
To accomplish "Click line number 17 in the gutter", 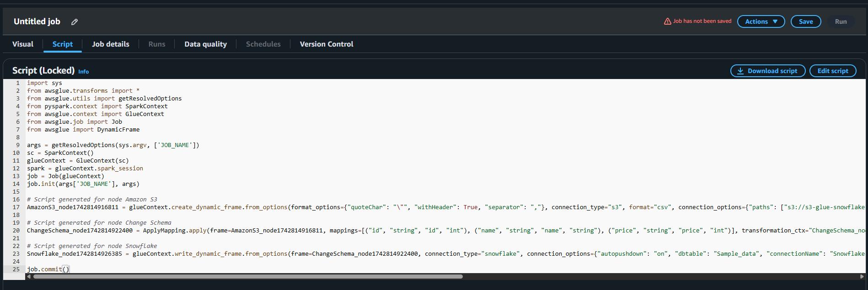I will (16, 207).
